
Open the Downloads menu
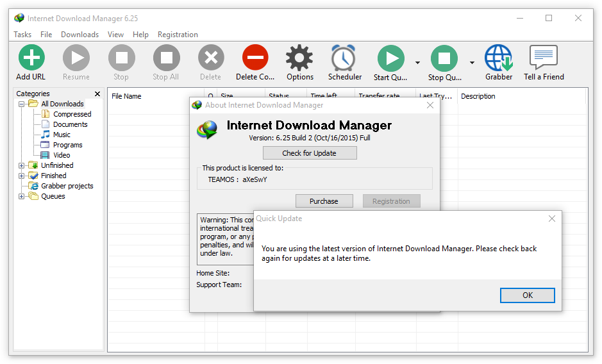pyautogui.click(x=80, y=35)
